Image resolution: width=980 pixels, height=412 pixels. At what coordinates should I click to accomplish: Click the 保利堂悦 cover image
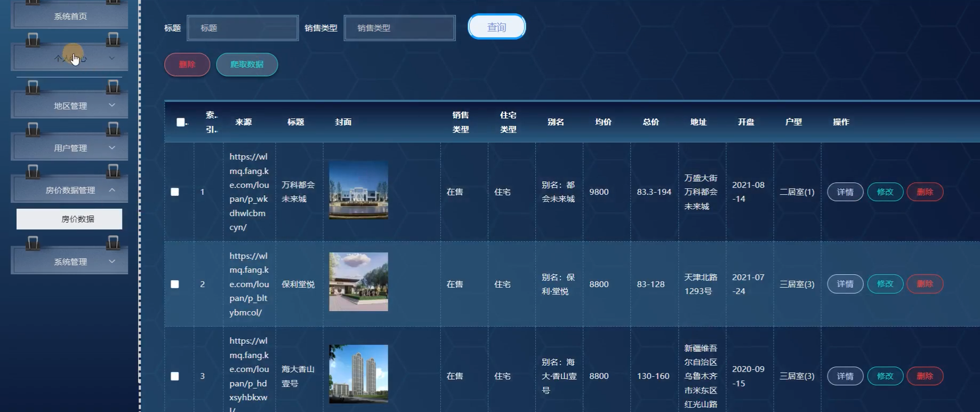tap(358, 282)
